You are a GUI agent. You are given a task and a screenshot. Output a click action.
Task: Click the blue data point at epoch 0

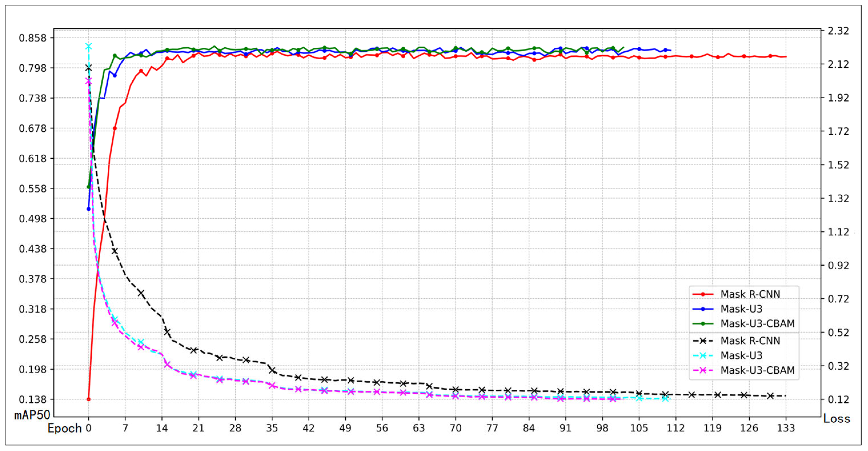pyautogui.click(x=89, y=209)
